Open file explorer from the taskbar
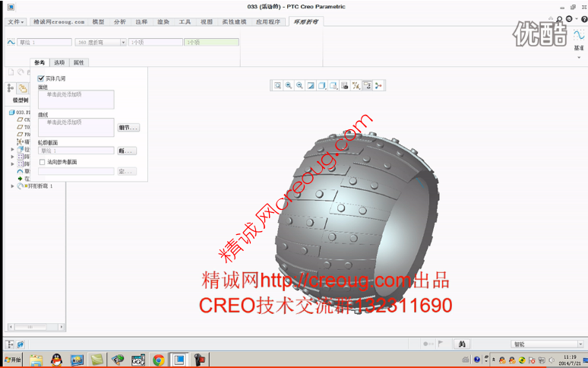The width and height of the screenshot is (588, 368). tap(36, 360)
